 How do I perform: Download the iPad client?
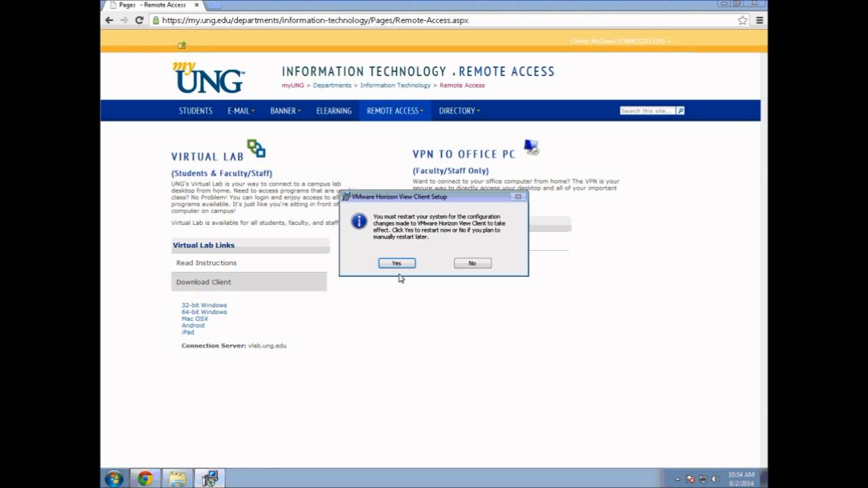click(188, 332)
